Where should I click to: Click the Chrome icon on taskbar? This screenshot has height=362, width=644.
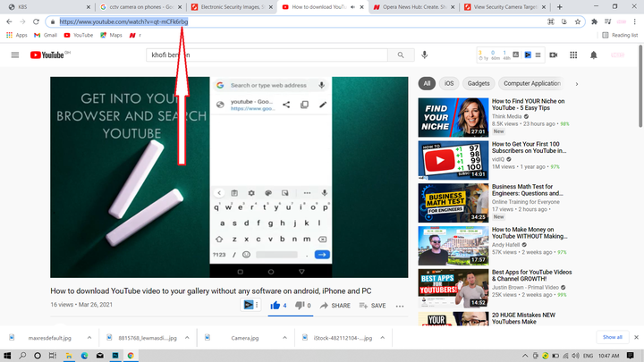coord(131,356)
